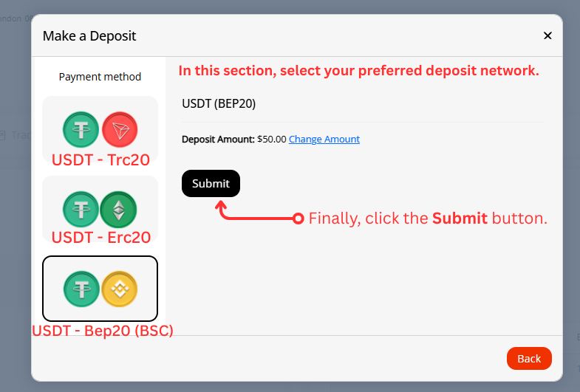Screen dimensions: 580x392
Task: Click the green Ethereum network icon
Action: [x=119, y=209]
